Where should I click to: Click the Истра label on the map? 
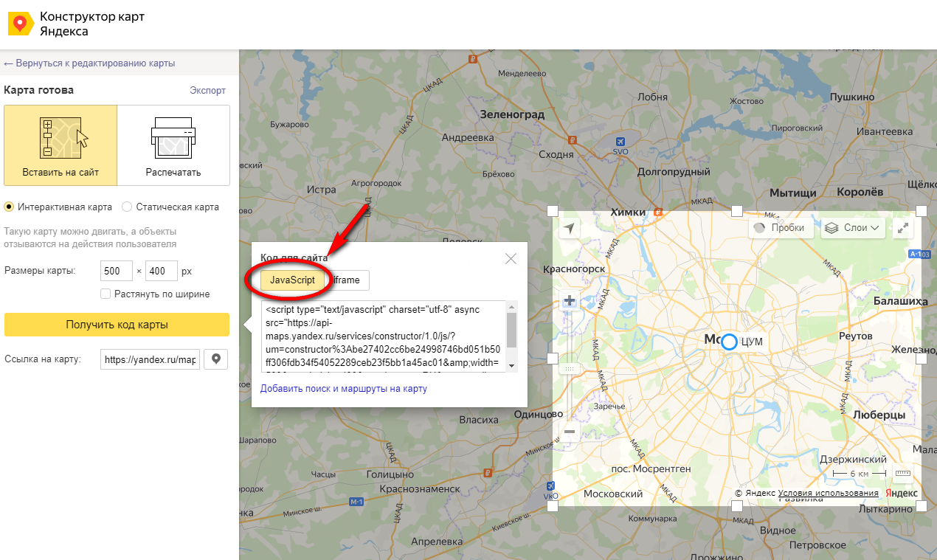click(321, 190)
